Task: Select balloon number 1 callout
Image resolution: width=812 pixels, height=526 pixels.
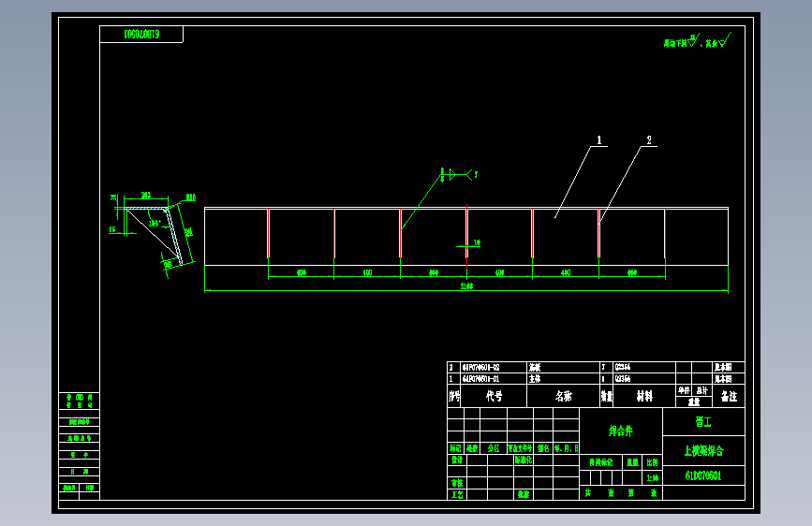Action: click(x=599, y=140)
